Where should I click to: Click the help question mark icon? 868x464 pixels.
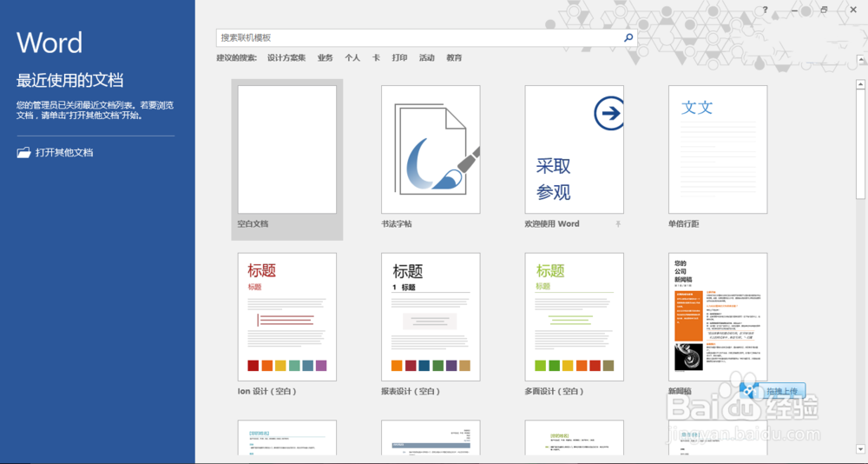coord(766,10)
